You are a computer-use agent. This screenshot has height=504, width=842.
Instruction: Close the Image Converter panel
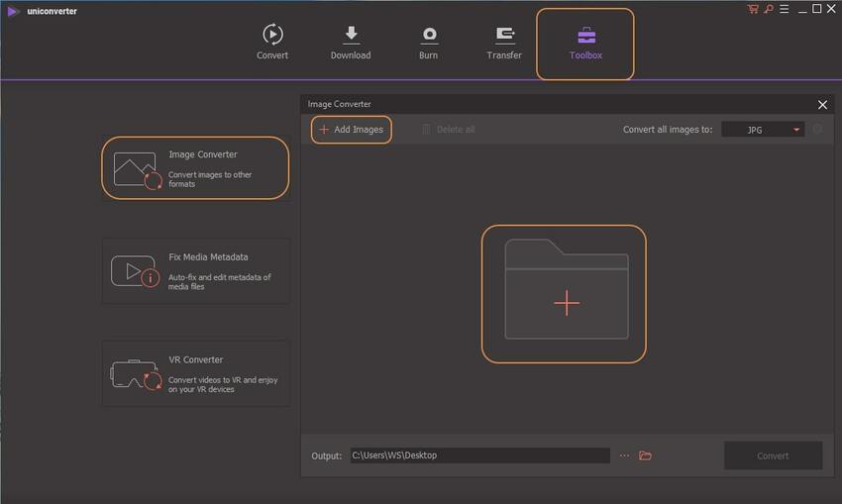point(822,104)
